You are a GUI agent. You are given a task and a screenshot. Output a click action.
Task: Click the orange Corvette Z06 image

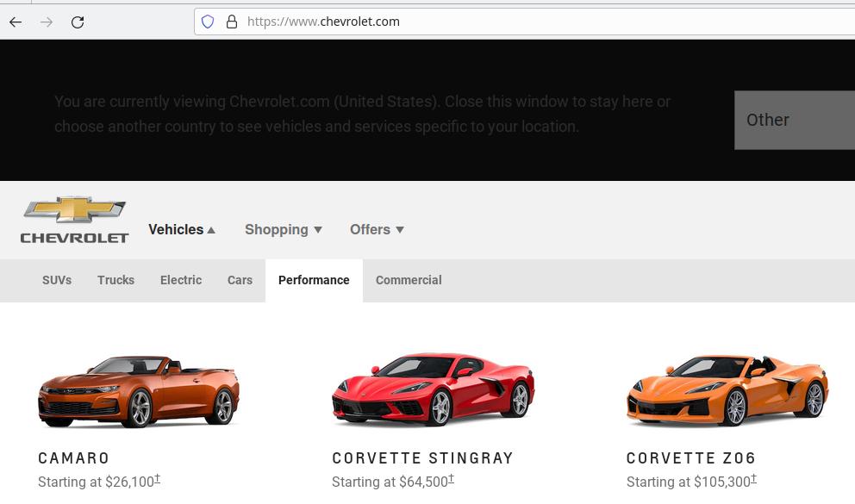(x=727, y=389)
